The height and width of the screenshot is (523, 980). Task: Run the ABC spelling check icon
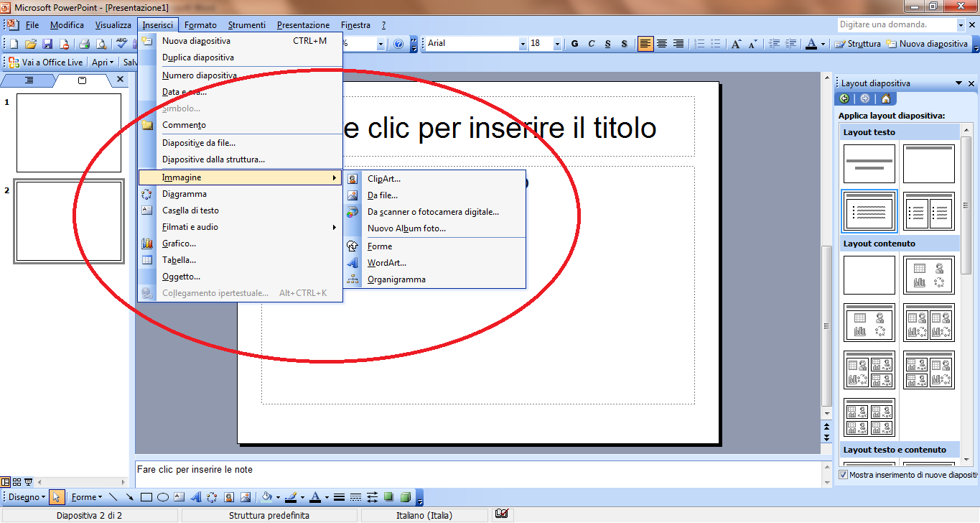click(x=122, y=44)
